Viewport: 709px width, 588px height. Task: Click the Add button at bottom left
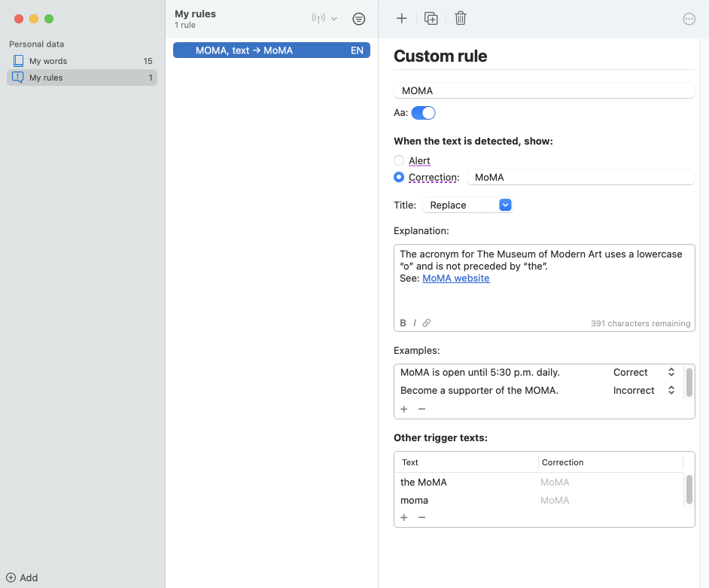pos(23,577)
